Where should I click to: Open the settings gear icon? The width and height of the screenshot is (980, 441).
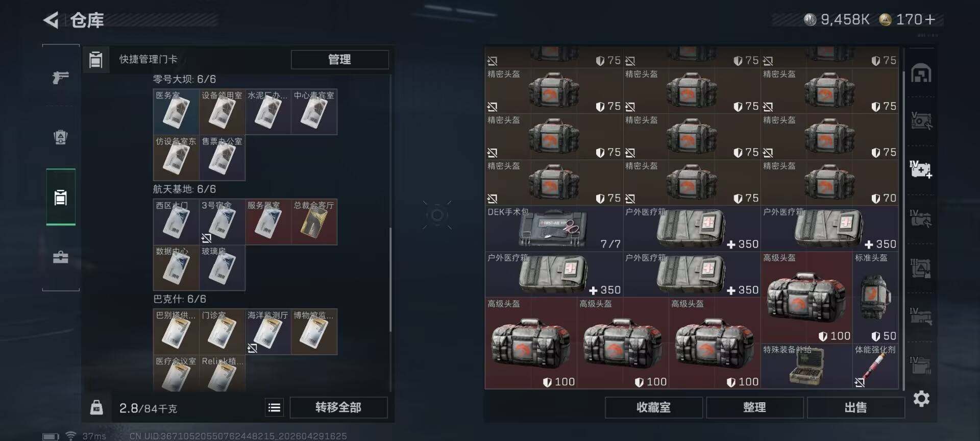tap(921, 399)
